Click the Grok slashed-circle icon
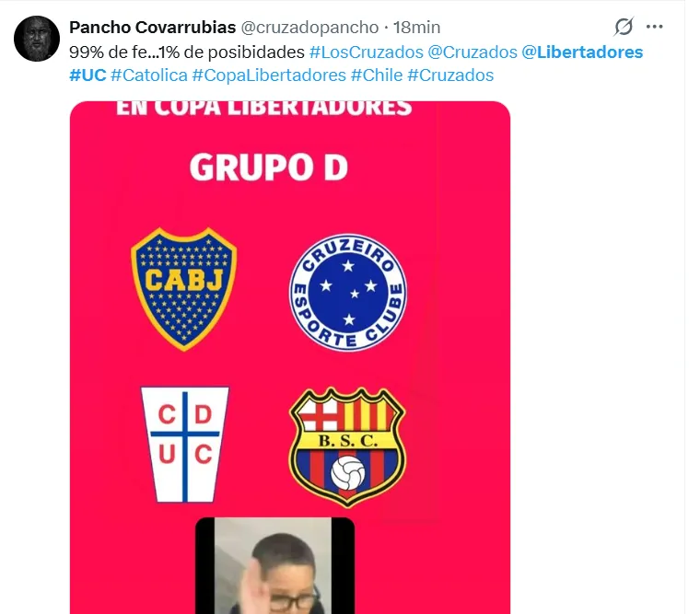 tap(624, 27)
